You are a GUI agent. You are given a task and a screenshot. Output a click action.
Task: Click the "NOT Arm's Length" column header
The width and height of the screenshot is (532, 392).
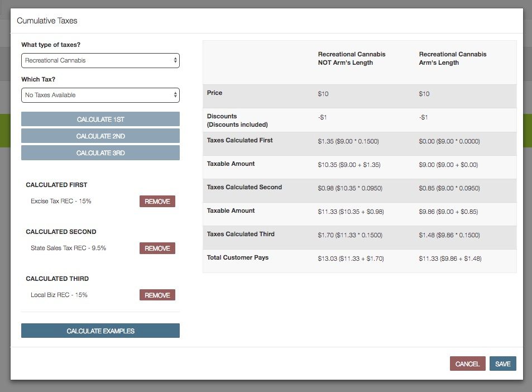[x=352, y=59]
